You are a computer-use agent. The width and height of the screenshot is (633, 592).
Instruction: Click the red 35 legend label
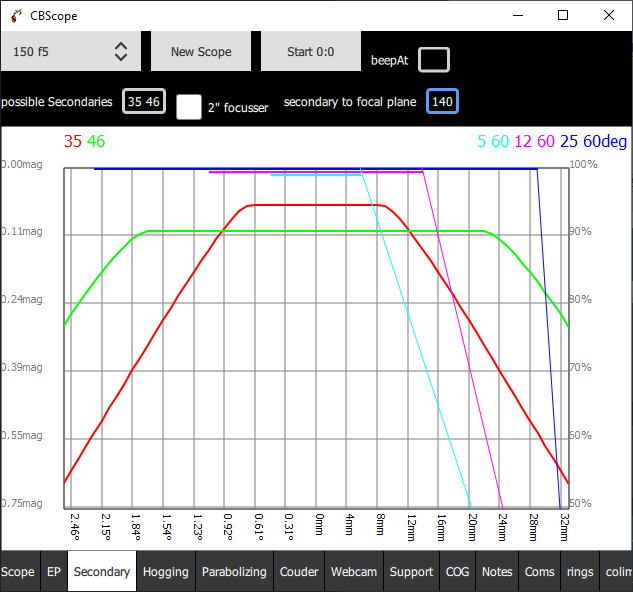click(73, 141)
